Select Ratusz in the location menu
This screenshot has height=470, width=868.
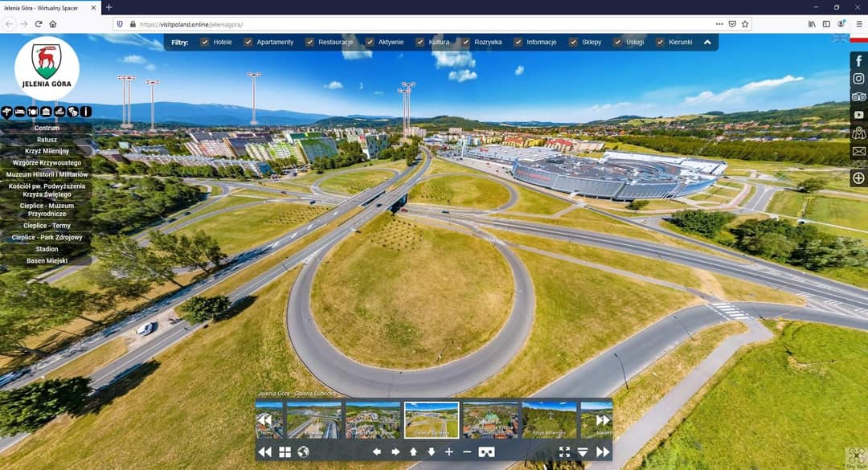pos(47,140)
